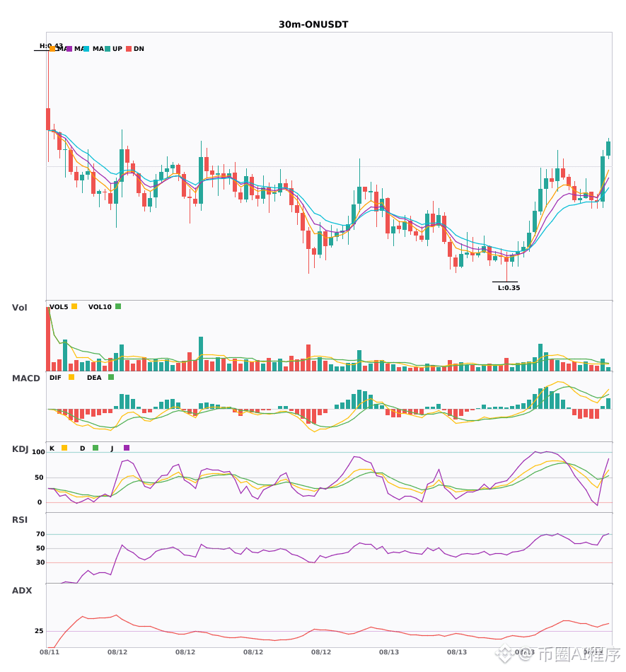Select the 70 level on RSI axis
This screenshot has height=672, width=626.
tap(40, 534)
